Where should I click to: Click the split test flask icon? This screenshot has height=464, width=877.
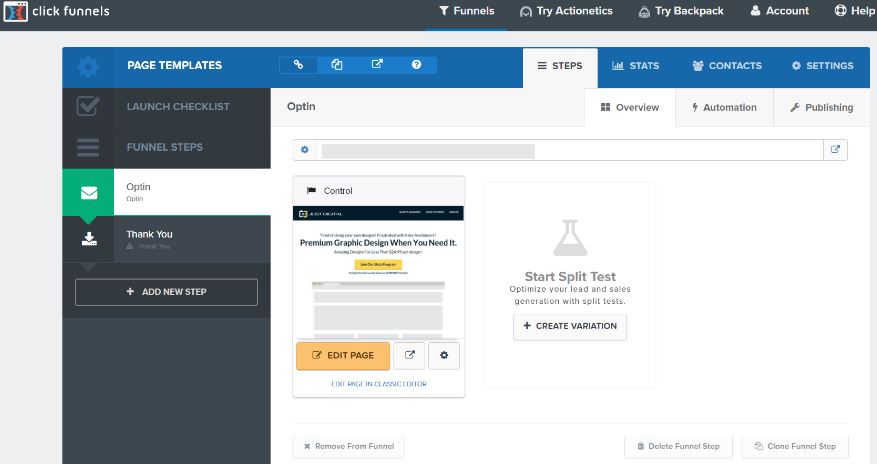[570, 238]
